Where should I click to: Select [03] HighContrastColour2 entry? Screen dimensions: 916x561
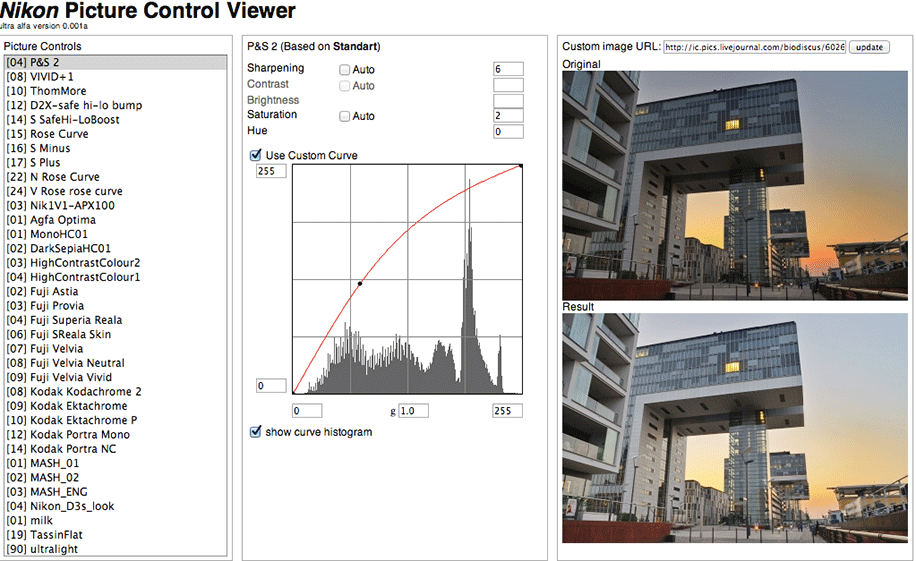[x=116, y=263]
